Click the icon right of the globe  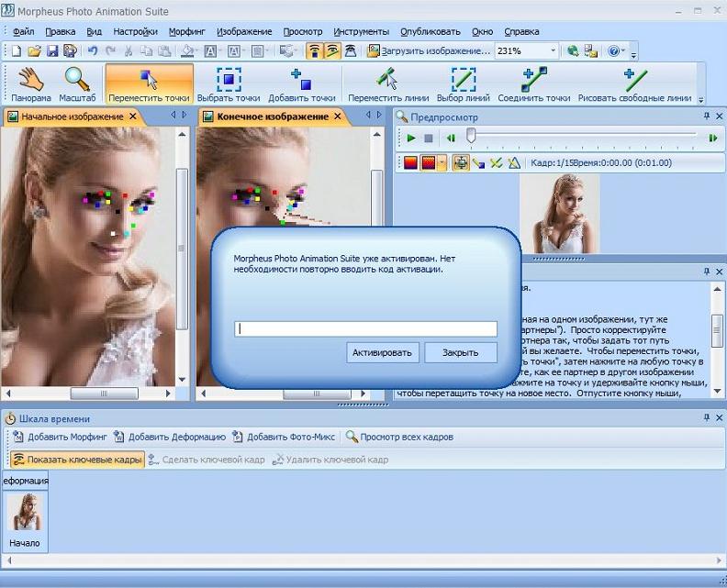pyautogui.click(x=591, y=51)
